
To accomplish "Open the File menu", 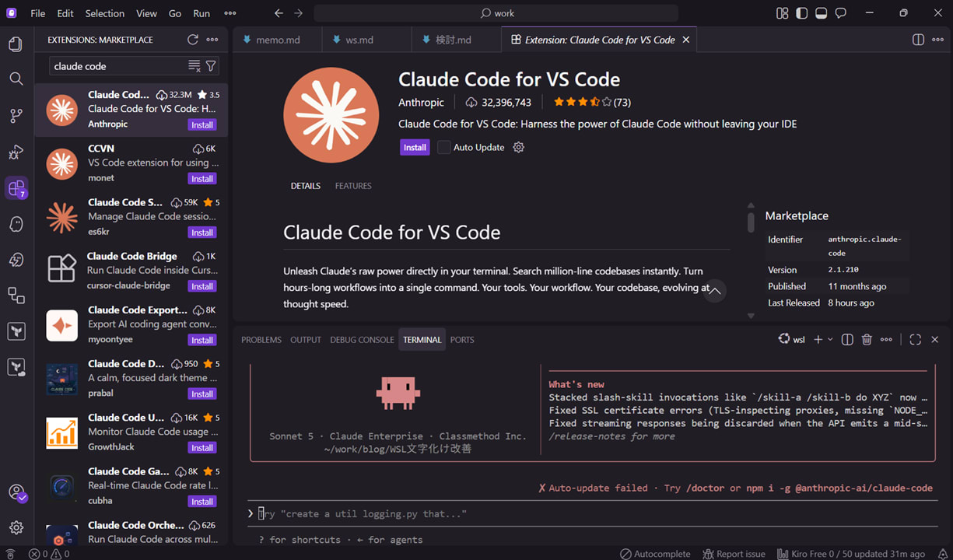I will coord(37,13).
